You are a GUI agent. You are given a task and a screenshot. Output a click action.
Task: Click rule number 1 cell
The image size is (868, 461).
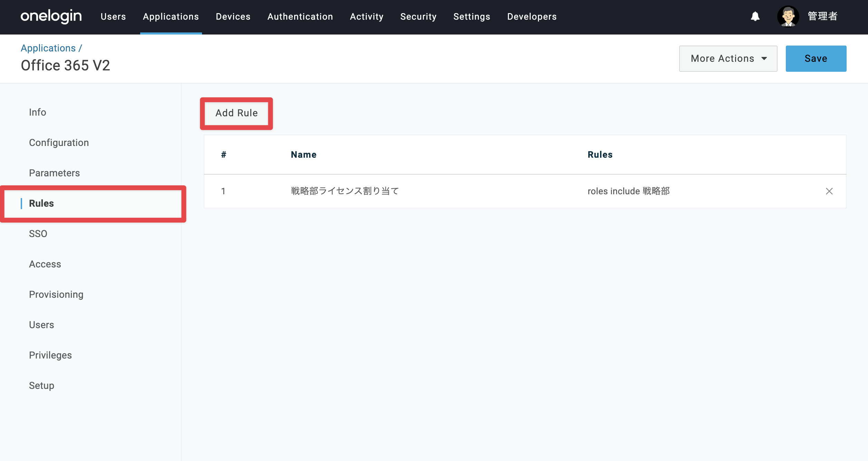(223, 191)
